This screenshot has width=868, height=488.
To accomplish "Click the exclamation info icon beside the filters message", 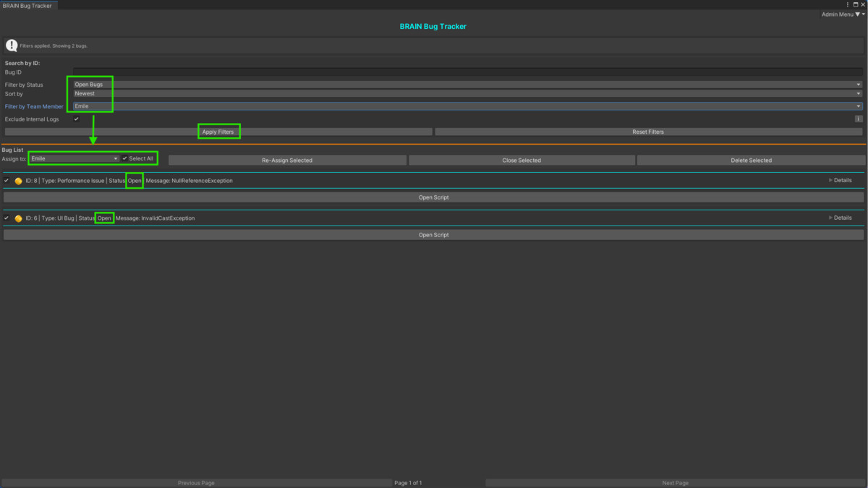I will click(12, 46).
